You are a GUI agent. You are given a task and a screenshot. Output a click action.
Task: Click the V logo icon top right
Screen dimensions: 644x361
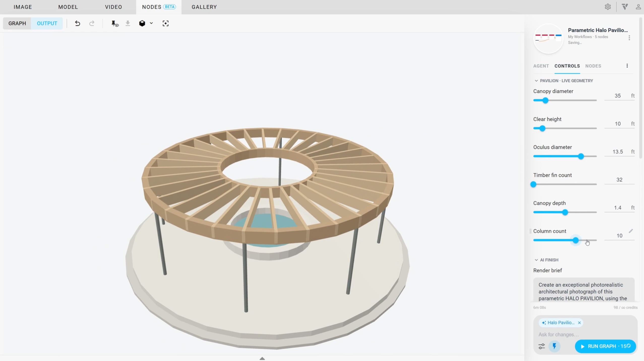point(625,7)
